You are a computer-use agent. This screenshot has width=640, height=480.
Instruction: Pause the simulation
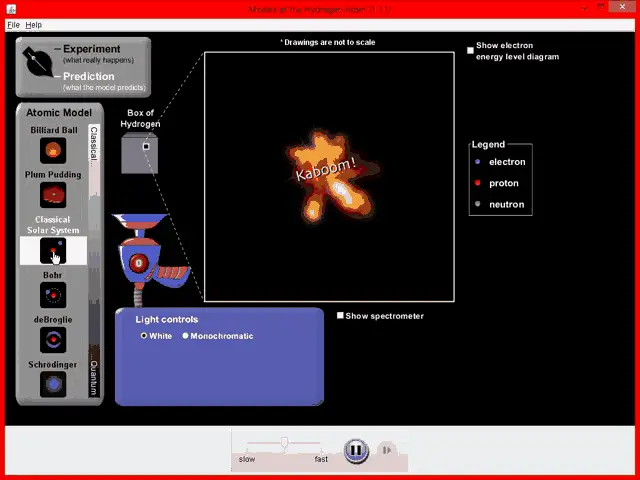pos(356,451)
